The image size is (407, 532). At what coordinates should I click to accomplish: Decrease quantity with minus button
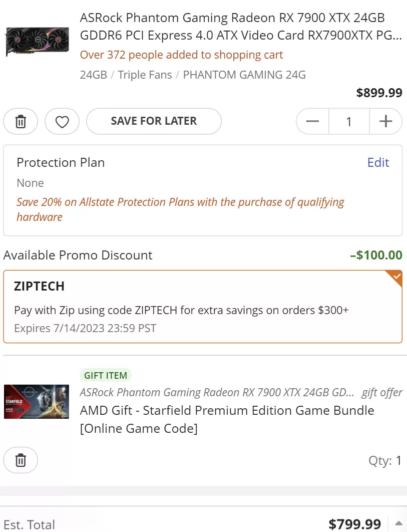pos(313,121)
